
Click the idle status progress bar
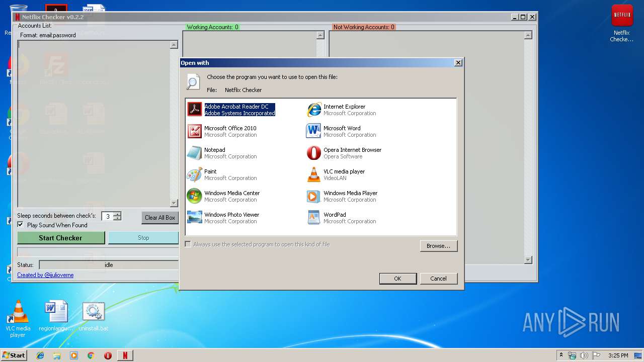[109, 265]
